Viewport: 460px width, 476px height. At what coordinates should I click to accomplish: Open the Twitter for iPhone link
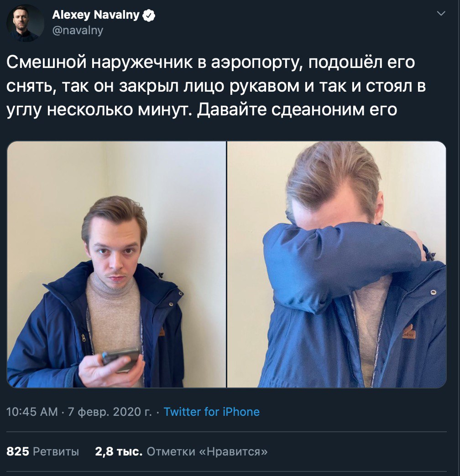(211, 412)
